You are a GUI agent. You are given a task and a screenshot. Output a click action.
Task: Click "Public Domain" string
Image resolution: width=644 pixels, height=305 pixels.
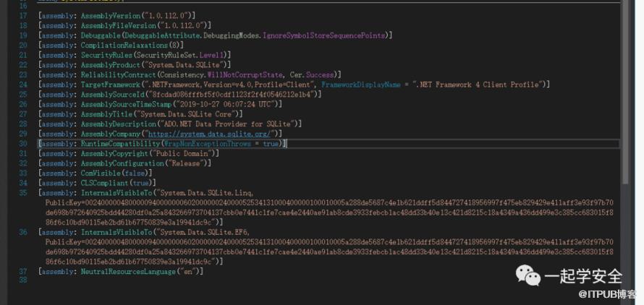tap(182, 153)
